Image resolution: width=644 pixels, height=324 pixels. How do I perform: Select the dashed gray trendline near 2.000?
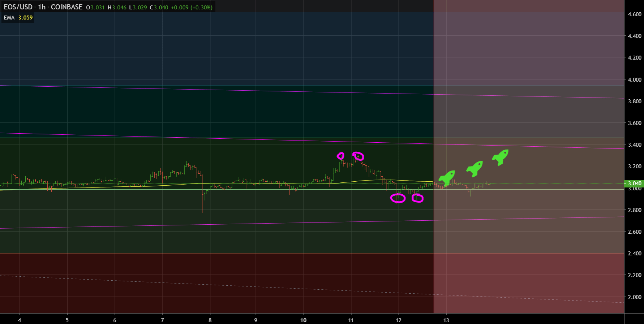click(312, 289)
